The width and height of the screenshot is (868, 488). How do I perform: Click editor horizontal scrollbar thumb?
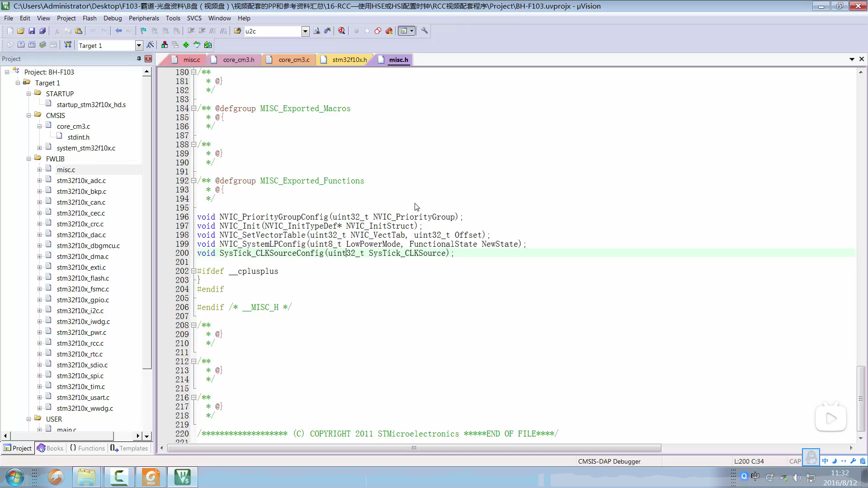[x=414, y=448]
